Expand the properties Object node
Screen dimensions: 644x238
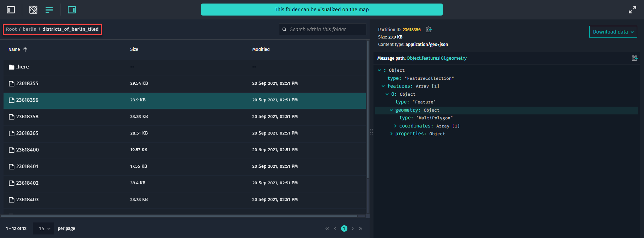(x=391, y=134)
